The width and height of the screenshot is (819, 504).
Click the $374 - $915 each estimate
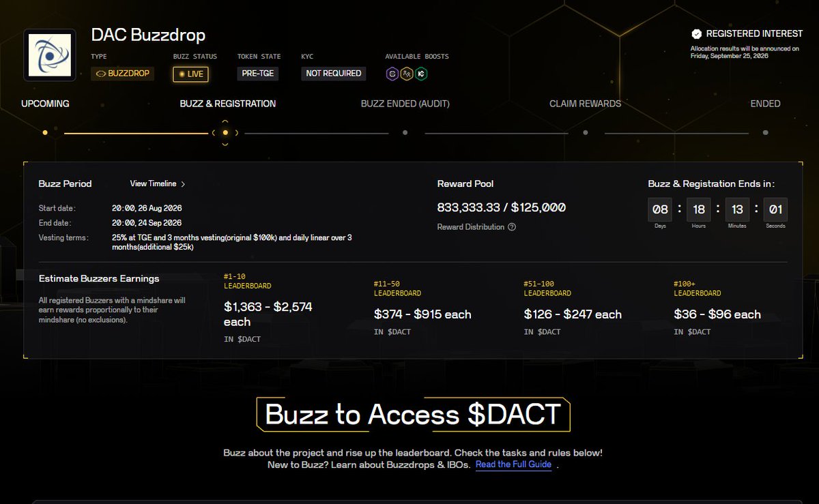tap(422, 314)
